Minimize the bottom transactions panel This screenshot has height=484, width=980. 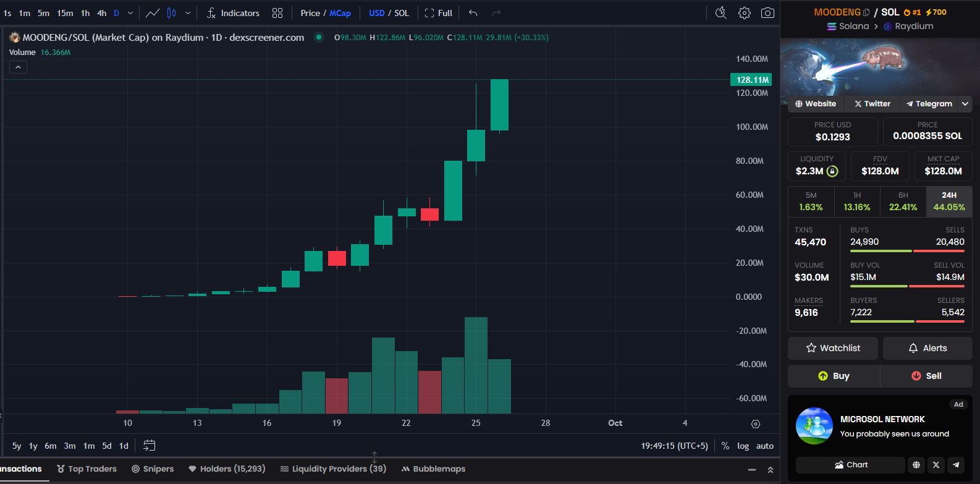click(x=752, y=470)
